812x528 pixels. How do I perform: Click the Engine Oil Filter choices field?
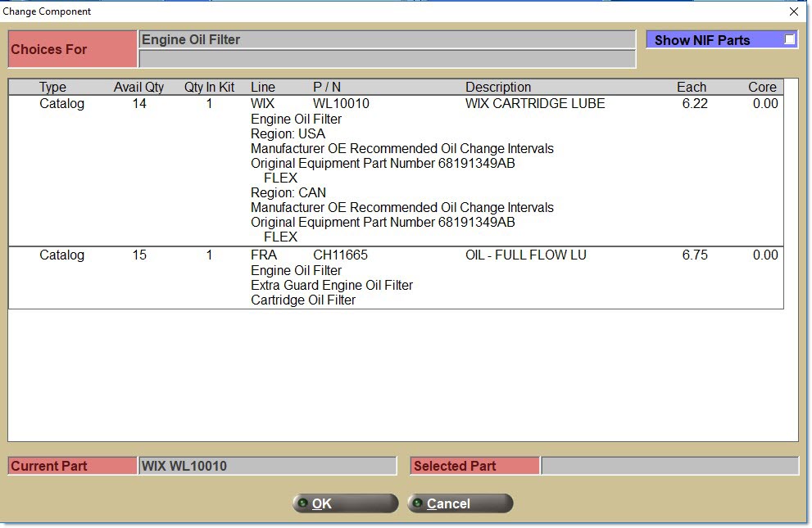[x=387, y=39]
